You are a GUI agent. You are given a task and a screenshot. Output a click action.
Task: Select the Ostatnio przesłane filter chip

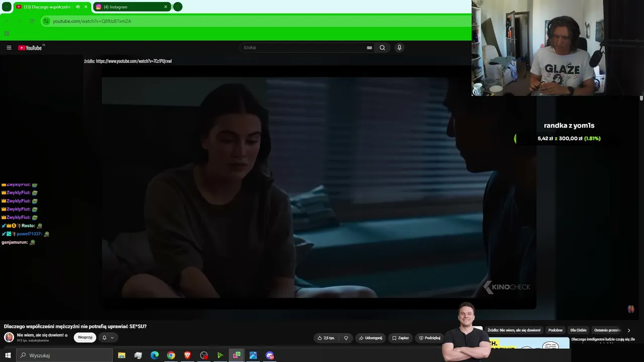pyautogui.click(x=608, y=330)
